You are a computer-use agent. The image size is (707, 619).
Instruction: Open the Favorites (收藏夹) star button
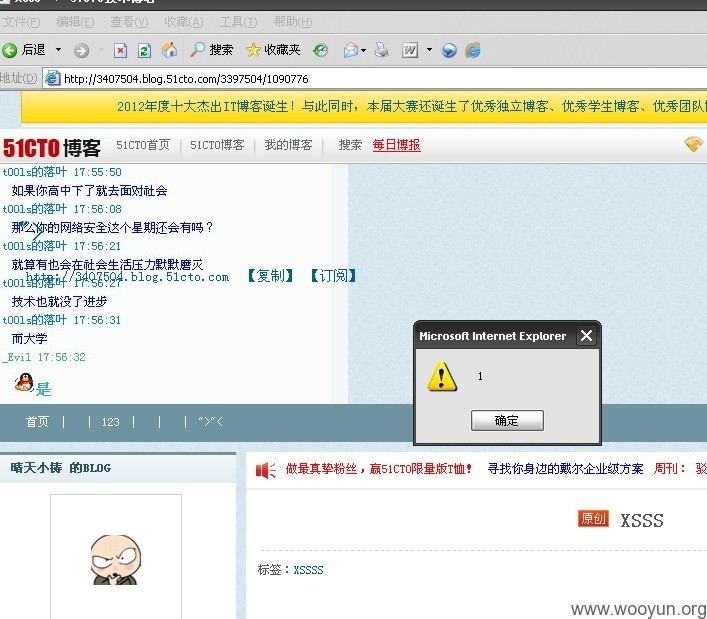click(x=273, y=50)
